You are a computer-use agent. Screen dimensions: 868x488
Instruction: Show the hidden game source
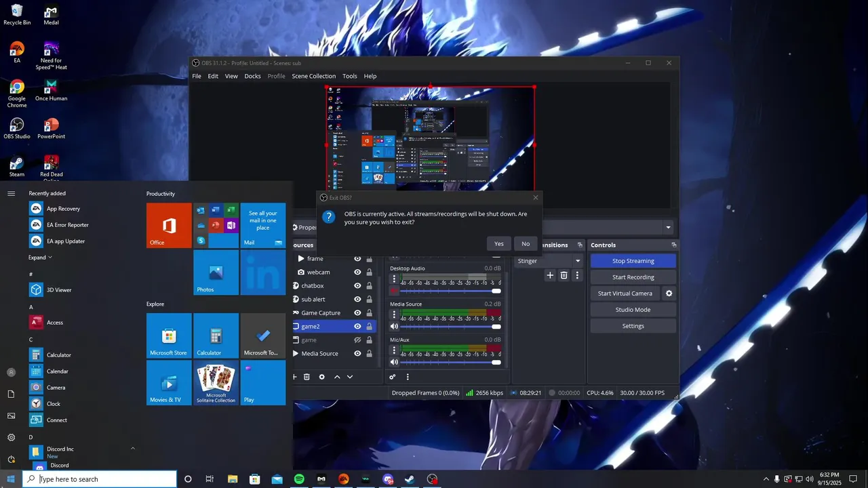tap(357, 340)
